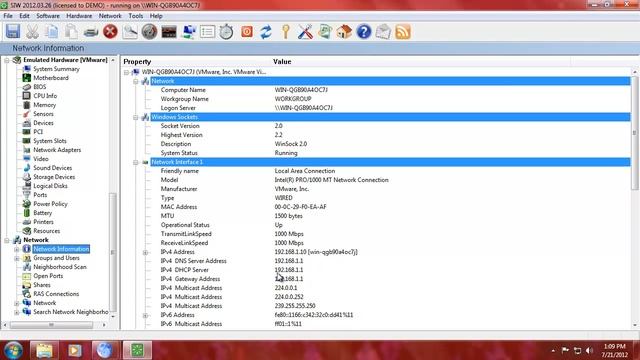
Task: Click the Save floppy disk toolbar icon
Action: click(13, 31)
